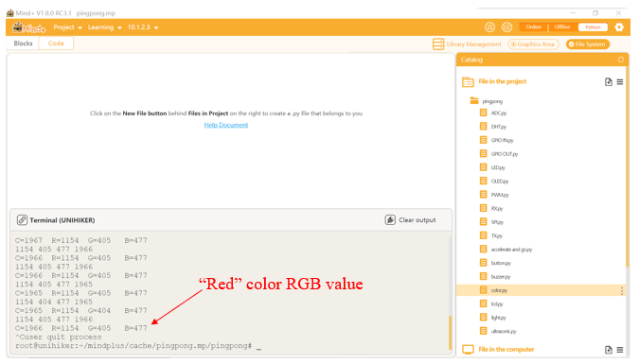Refresh the Catalog panel
This screenshot has width=639, height=364.
pos(621,60)
